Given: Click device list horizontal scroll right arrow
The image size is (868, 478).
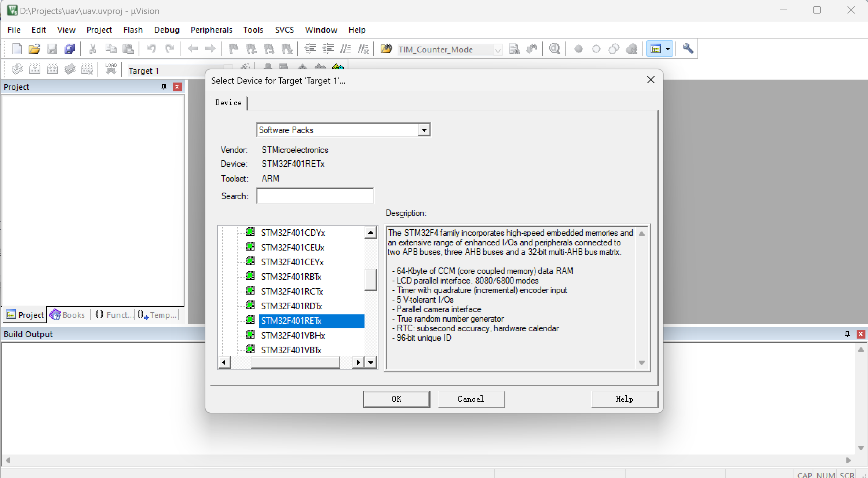Looking at the screenshot, I should tap(358, 362).
